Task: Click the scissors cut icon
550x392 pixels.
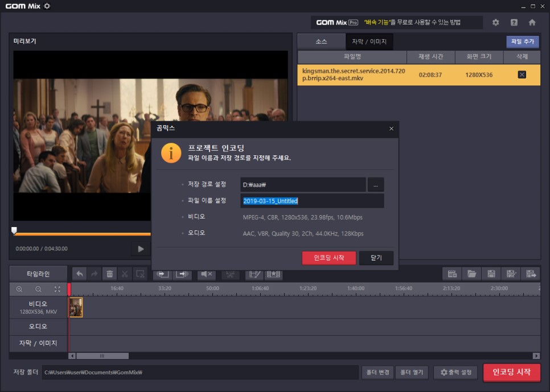Action: click(125, 274)
